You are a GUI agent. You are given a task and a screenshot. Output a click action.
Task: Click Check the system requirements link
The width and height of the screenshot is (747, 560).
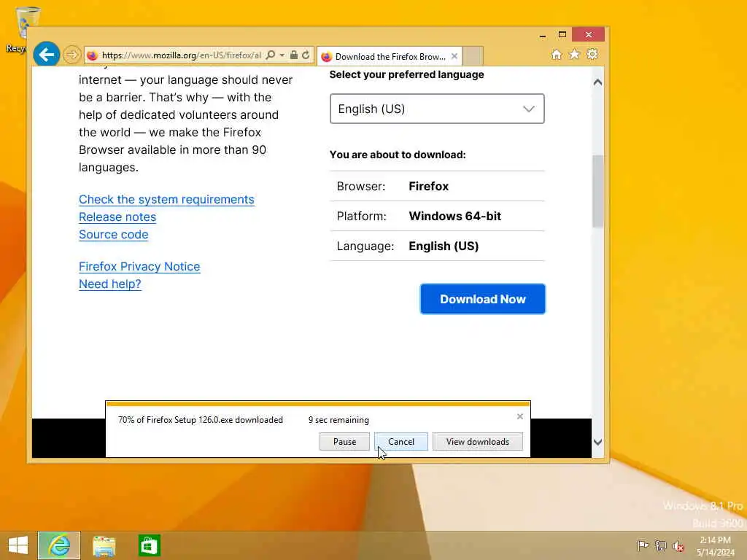pyautogui.click(x=166, y=200)
